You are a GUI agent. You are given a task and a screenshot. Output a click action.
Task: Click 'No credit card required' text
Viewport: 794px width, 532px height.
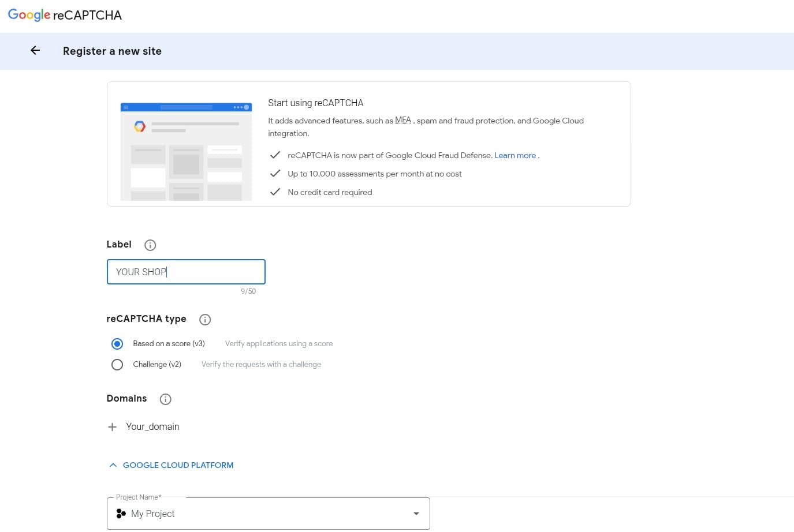[x=330, y=192]
